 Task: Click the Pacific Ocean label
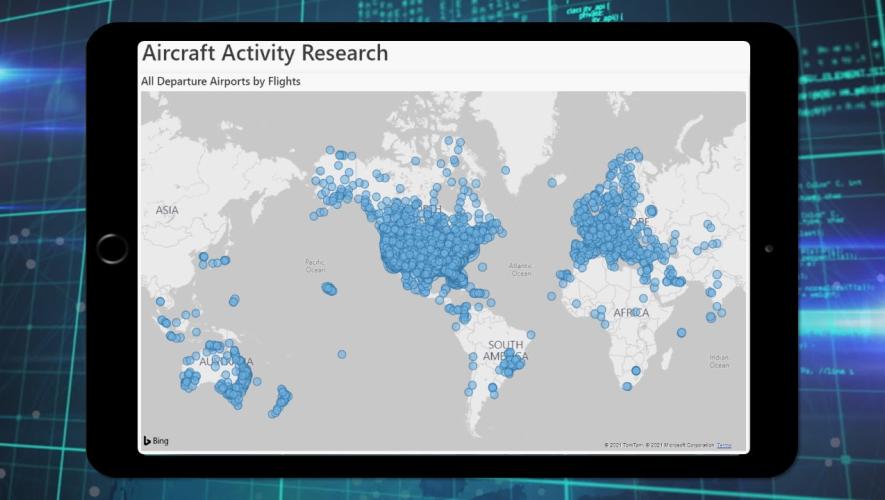(315, 265)
